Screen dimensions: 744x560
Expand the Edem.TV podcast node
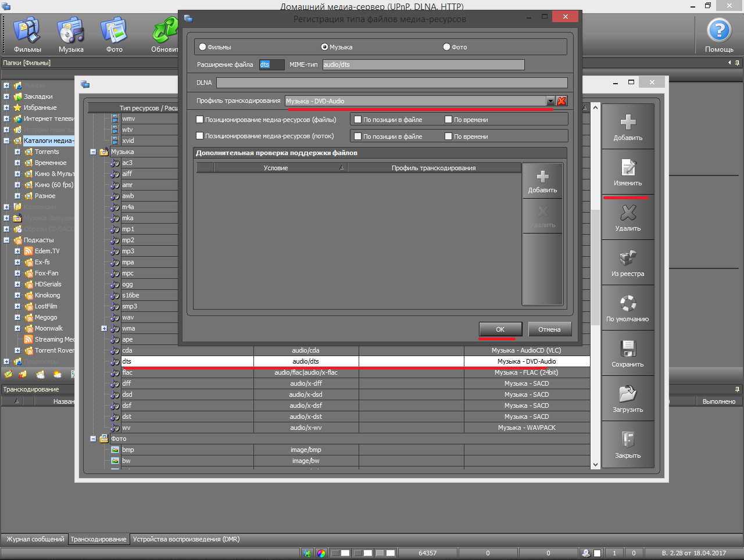coord(17,252)
